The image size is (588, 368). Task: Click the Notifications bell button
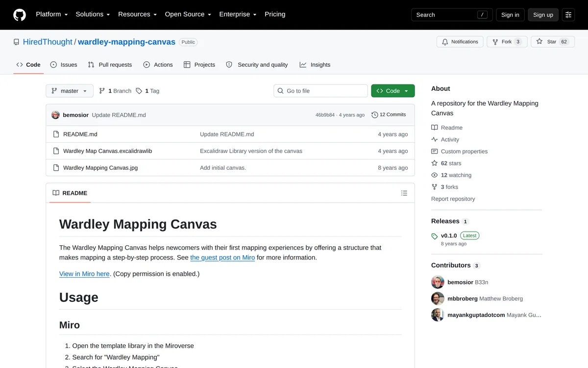460,42
